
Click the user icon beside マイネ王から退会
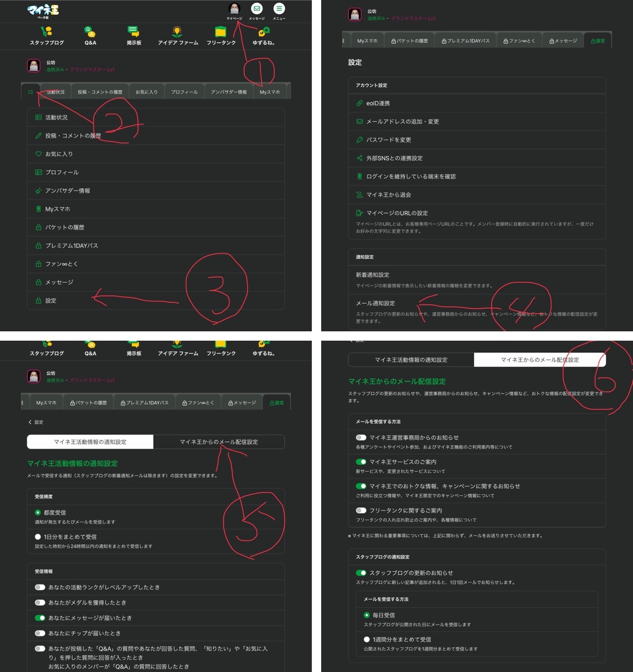[x=359, y=195]
